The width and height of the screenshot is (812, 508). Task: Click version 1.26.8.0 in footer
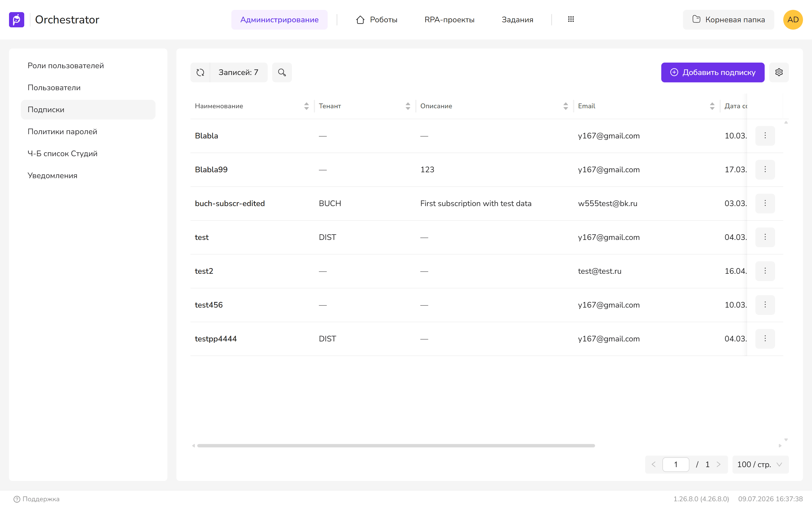click(701, 499)
